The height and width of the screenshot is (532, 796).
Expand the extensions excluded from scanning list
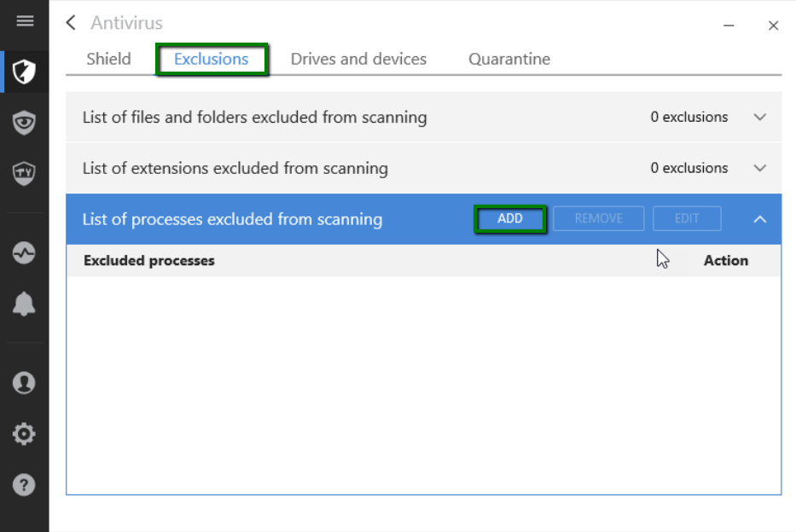[759, 168]
